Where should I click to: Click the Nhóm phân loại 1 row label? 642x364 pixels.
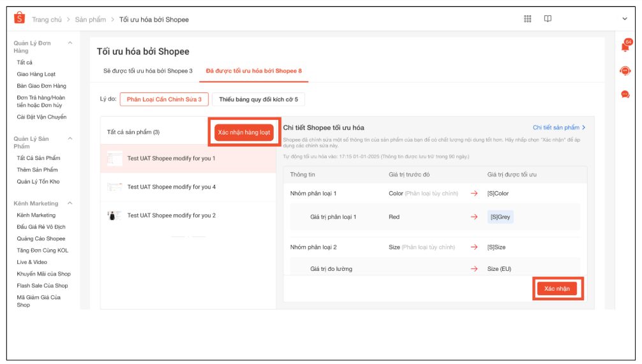click(x=313, y=193)
